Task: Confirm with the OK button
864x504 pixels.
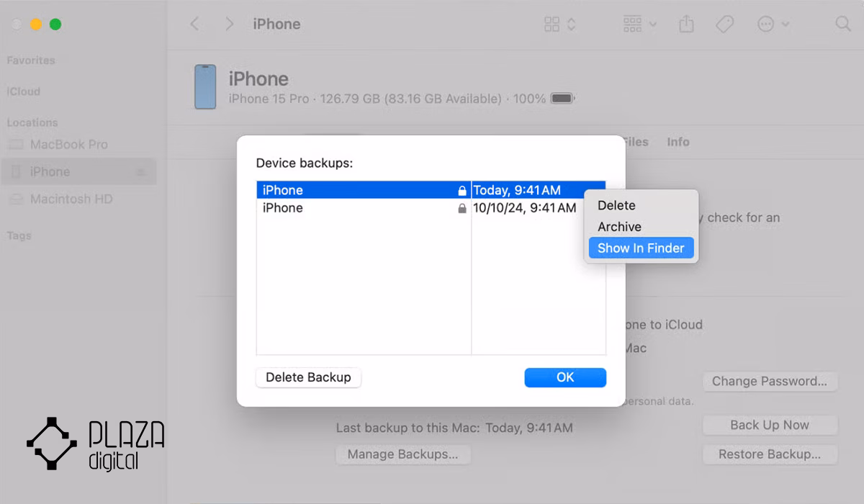Action: (x=565, y=377)
